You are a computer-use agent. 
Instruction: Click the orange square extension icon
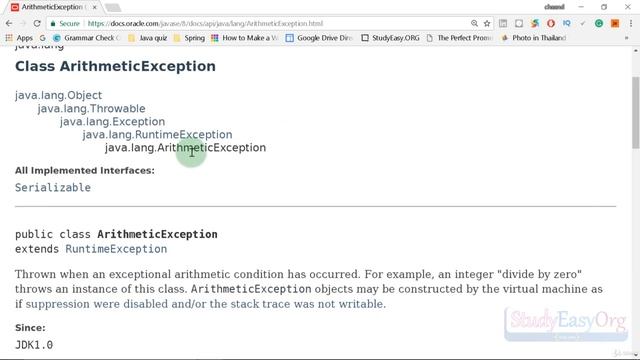click(615, 24)
